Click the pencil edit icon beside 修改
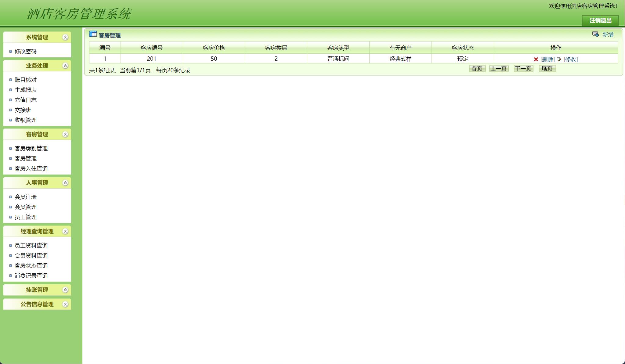625x364 pixels. tap(559, 59)
